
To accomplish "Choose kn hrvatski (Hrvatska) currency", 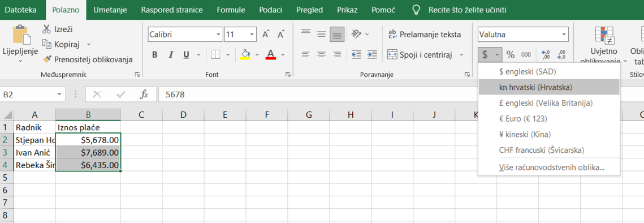I will [x=549, y=87].
